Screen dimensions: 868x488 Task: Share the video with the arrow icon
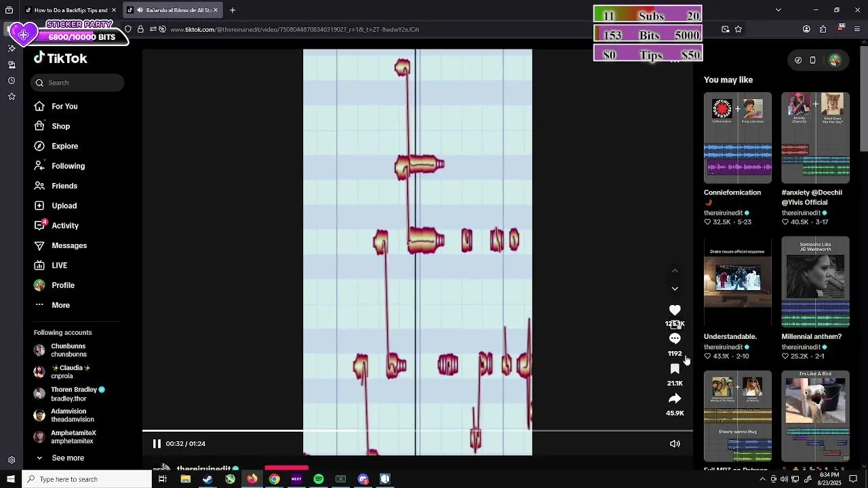[675, 399]
